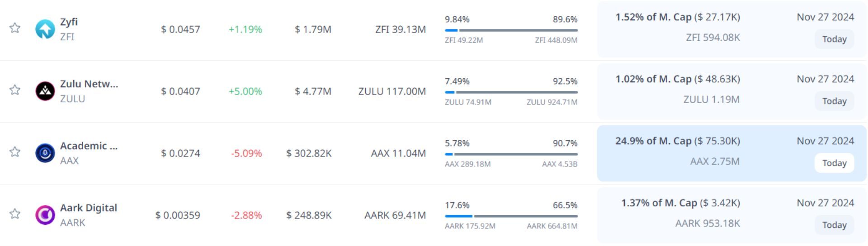Toggle the star for Zulu Network
The width and height of the screenshot is (868, 246).
point(15,90)
